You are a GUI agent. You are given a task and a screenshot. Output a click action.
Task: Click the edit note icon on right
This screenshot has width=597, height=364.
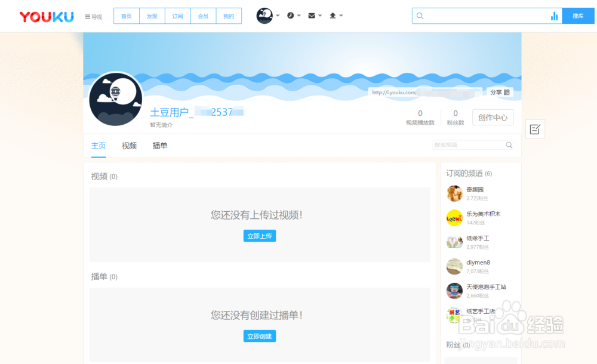click(535, 129)
